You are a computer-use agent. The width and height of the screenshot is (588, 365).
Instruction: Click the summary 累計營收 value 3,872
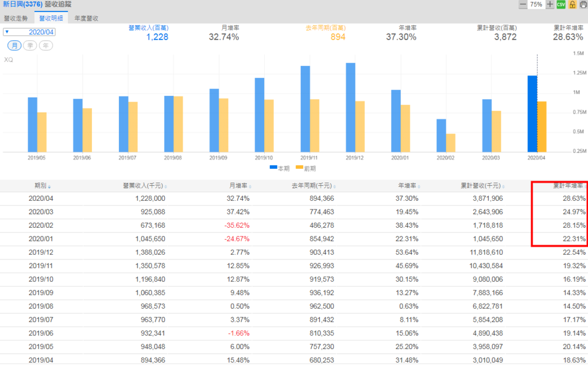(505, 37)
